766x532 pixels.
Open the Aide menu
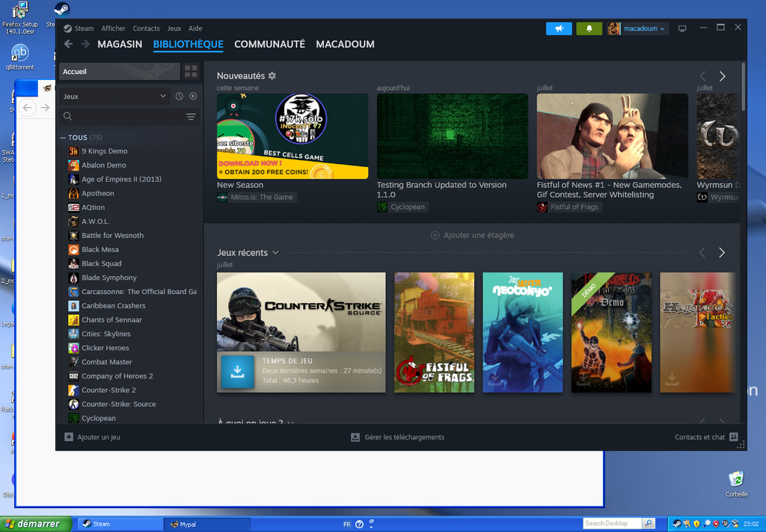coord(195,28)
